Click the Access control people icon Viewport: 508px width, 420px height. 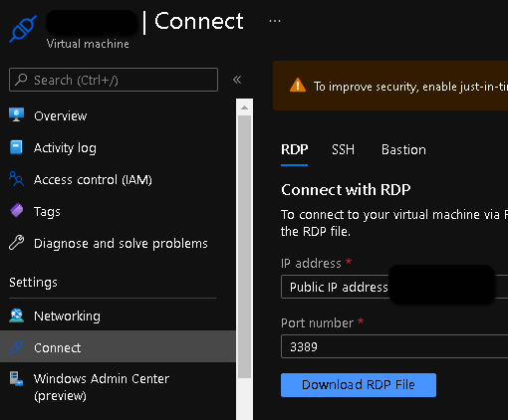click(16, 179)
